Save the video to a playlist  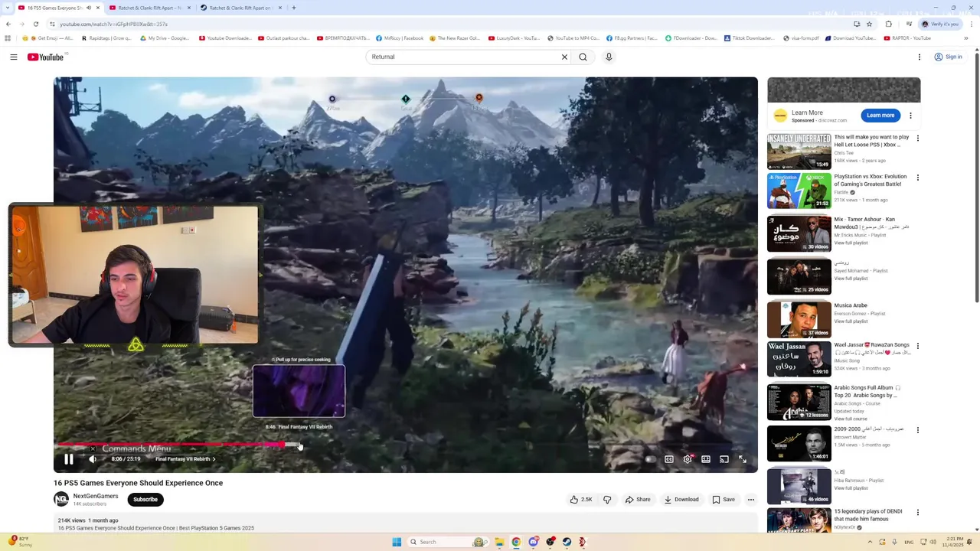[724, 500]
